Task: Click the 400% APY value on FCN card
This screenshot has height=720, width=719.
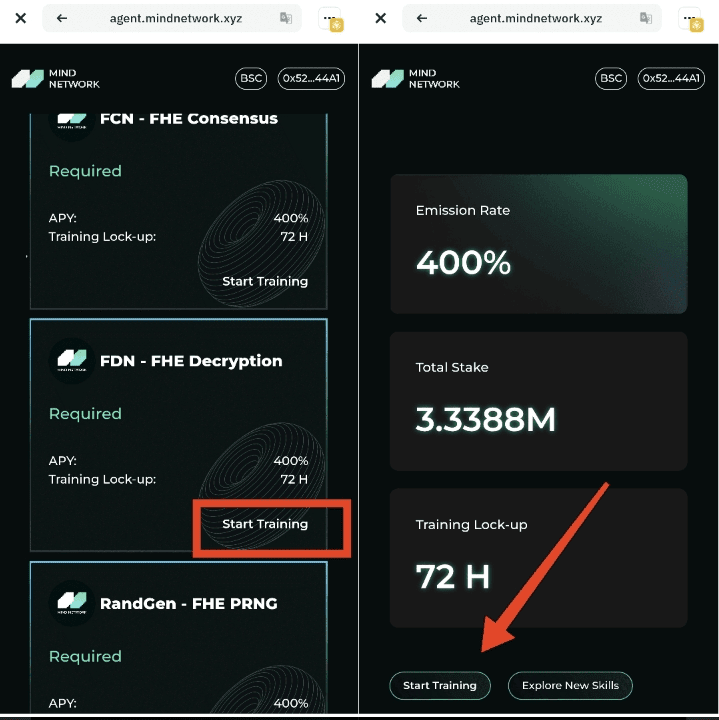Action: point(291,218)
